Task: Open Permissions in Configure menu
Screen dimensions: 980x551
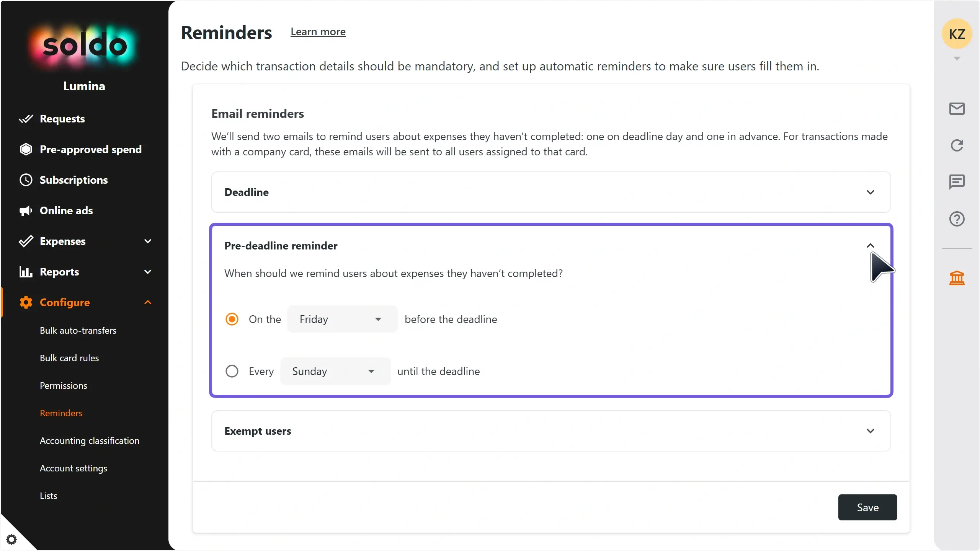Action: tap(64, 386)
